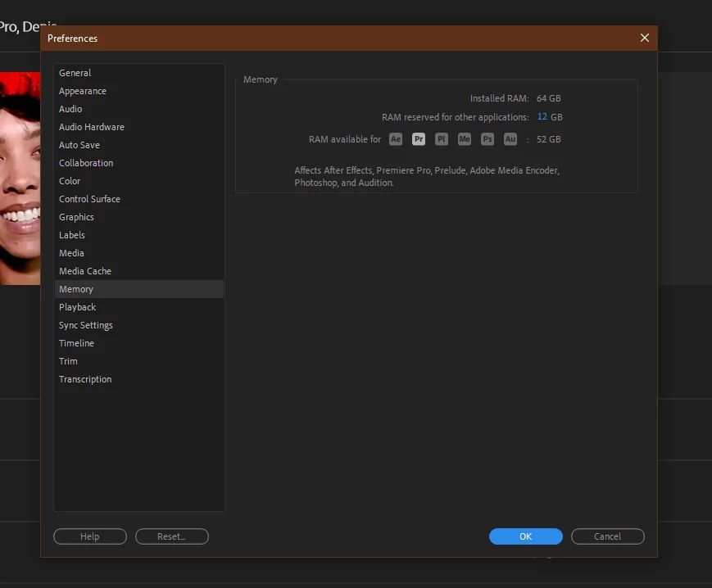712x588 pixels.
Task: Click the 'RAM reserved for other applications' label
Action: coord(455,117)
